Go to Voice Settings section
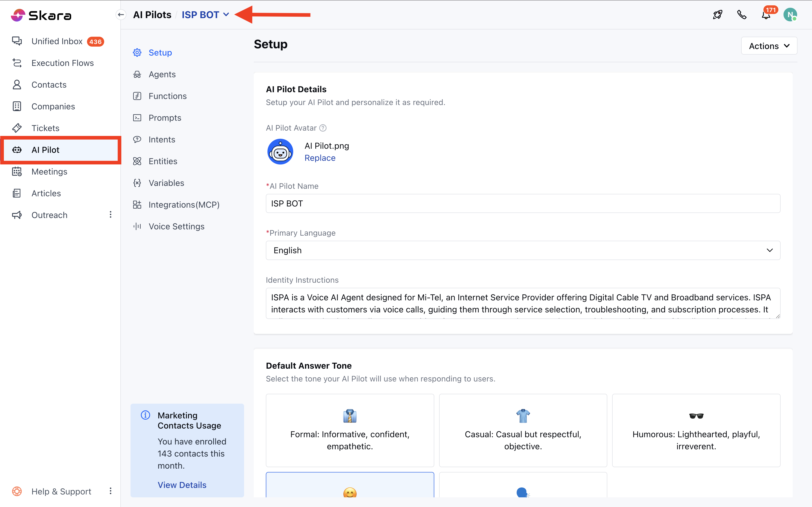Screen dimensions: 812x507 (x=176, y=226)
